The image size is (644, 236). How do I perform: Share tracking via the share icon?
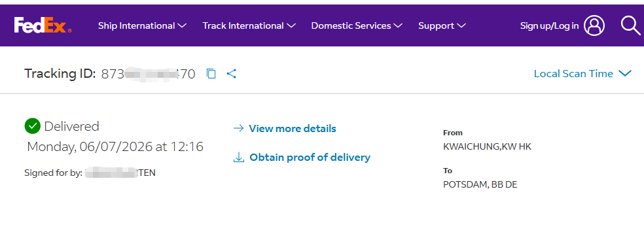tap(232, 73)
